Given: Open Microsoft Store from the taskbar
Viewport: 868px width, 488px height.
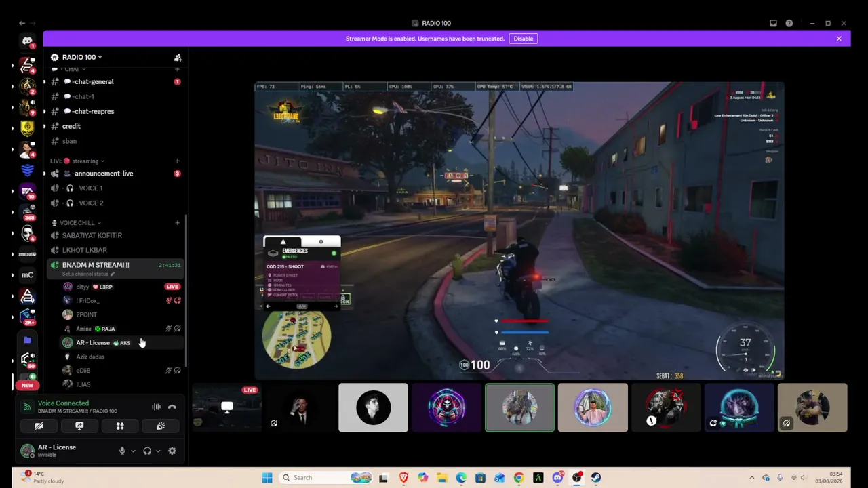Looking at the screenshot, I should [x=480, y=477].
